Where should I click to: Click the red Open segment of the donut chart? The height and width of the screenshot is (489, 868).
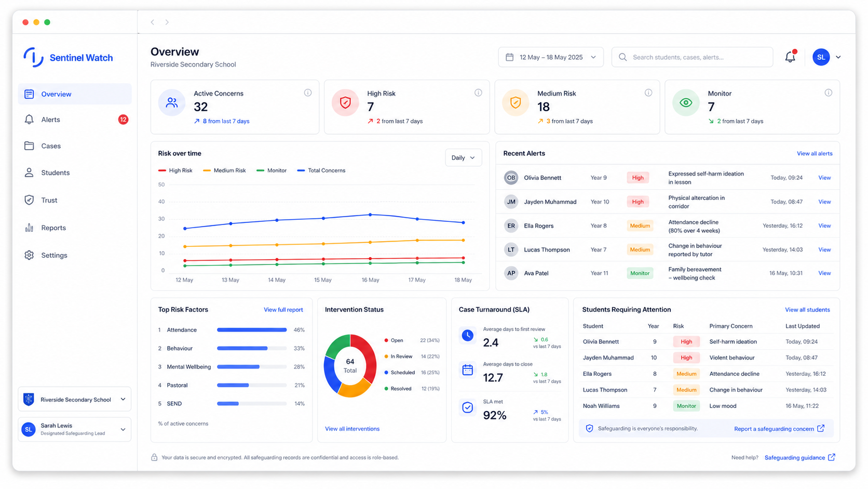[x=367, y=356]
